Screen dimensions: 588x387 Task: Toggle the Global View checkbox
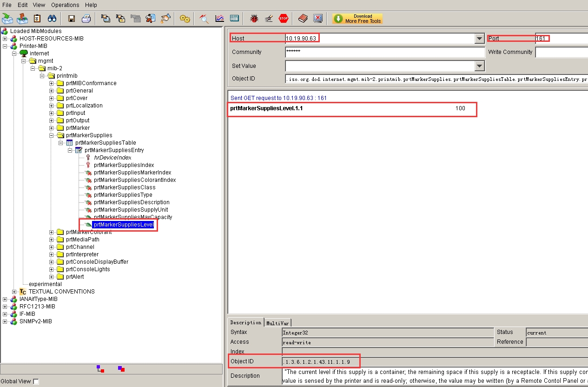click(x=36, y=381)
